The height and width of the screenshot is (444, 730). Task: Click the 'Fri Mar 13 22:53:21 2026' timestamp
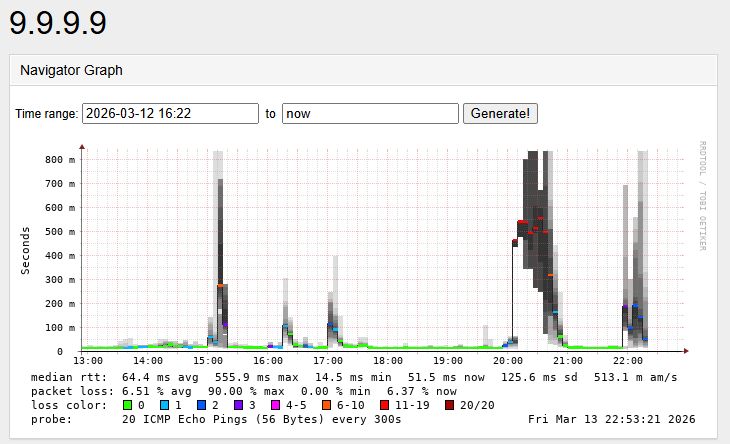click(612, 419)
